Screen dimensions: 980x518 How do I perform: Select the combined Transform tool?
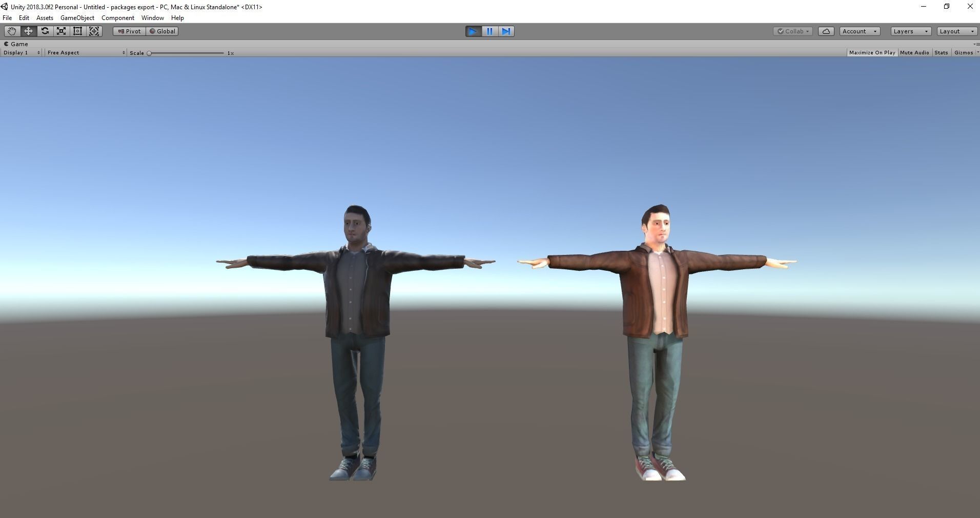point(94,31)
